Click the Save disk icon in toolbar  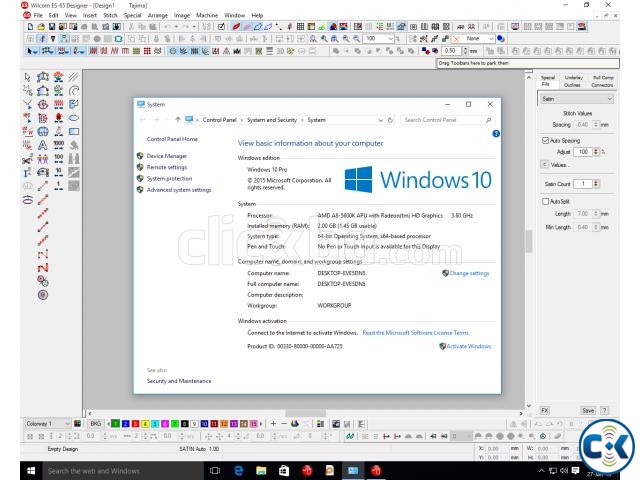pos(52,27)
